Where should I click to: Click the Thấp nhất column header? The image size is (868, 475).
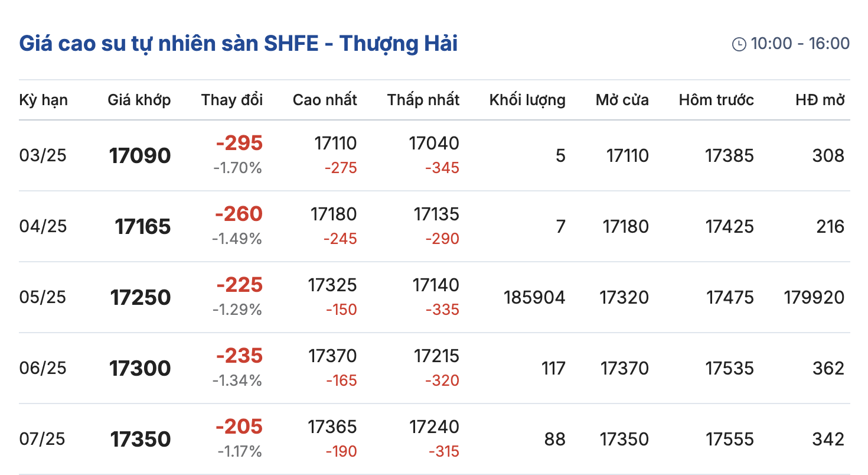[423, 100]
